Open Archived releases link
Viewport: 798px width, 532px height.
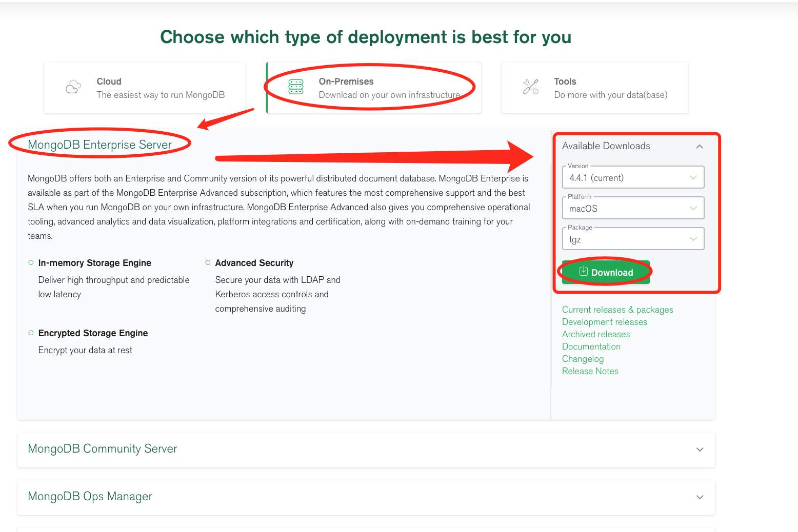pos(596,334)
